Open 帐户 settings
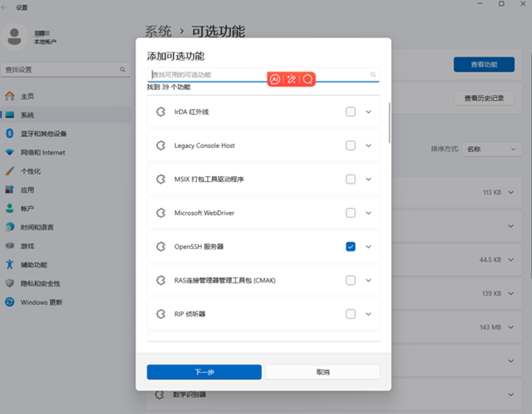This screenshot has width=532, height=414. coord(66,209)
